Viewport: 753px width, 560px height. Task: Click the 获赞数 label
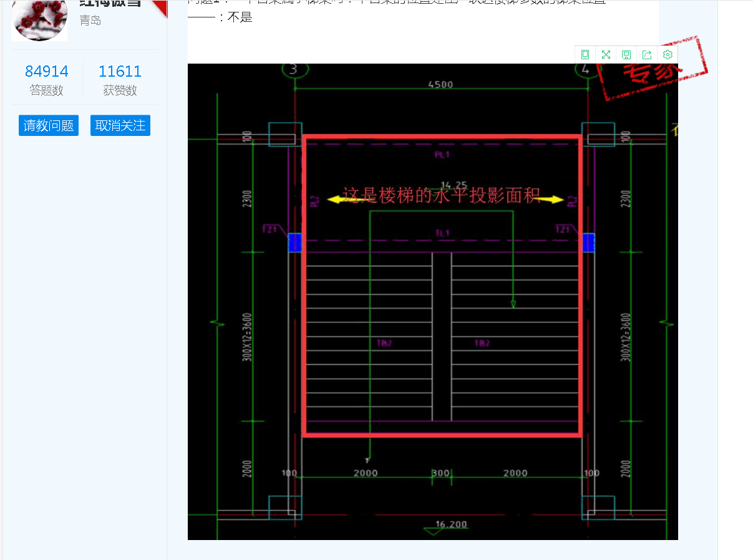(120, 90)
